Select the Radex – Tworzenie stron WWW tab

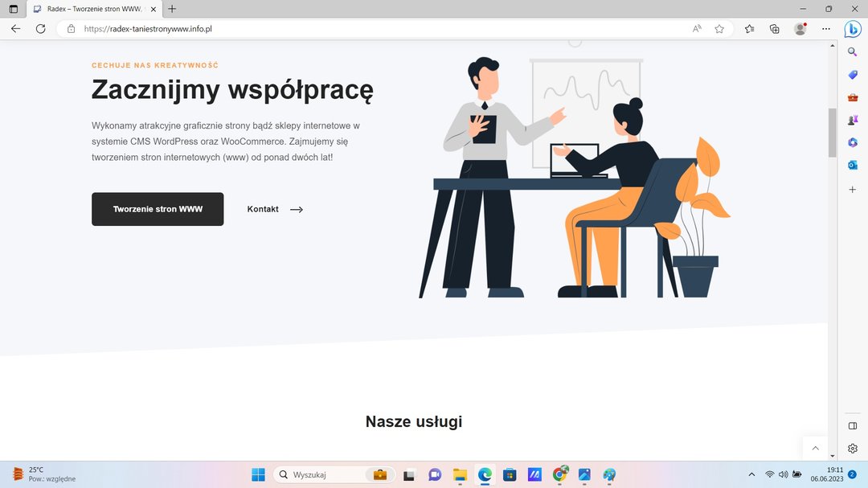pos(92,9)
